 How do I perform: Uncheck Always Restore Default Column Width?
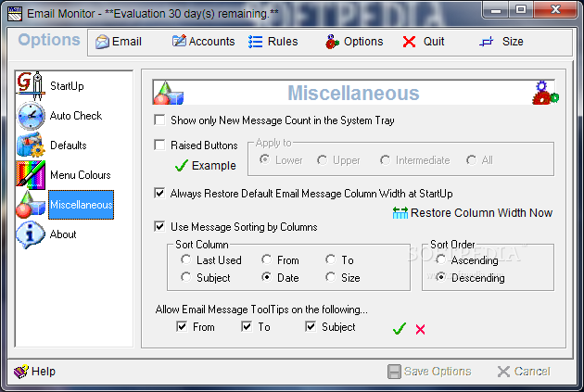(159, 193)
